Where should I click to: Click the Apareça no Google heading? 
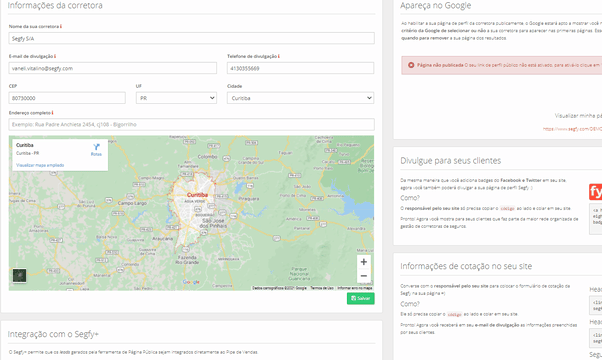coord(435,6)
